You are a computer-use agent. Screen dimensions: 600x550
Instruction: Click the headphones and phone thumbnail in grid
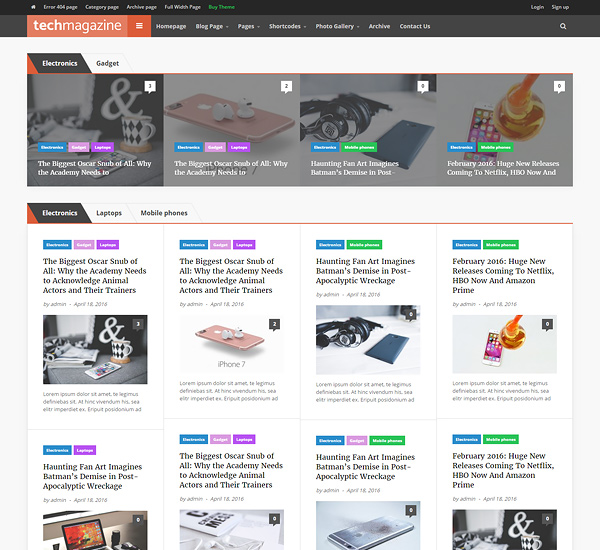[368, 339]
